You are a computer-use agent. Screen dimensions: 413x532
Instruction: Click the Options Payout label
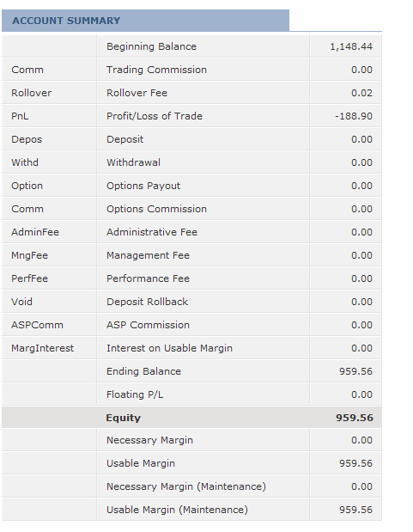point(143,186)
